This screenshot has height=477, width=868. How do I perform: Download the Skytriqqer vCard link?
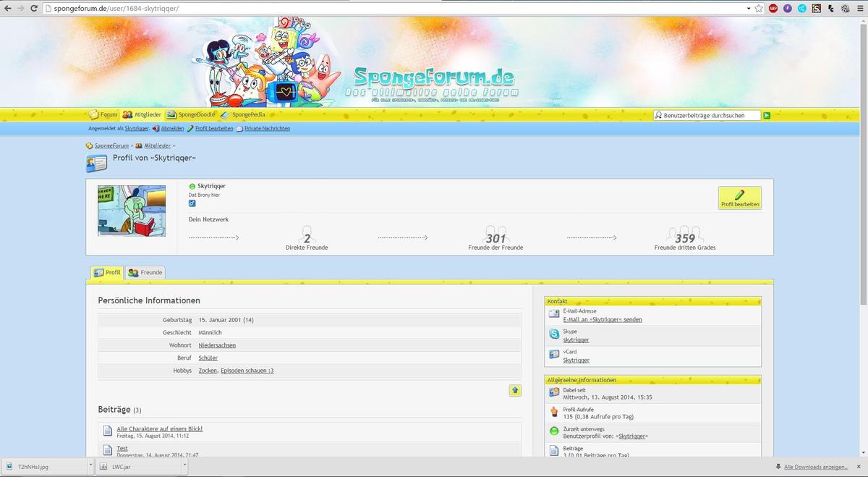coord(576,360)
